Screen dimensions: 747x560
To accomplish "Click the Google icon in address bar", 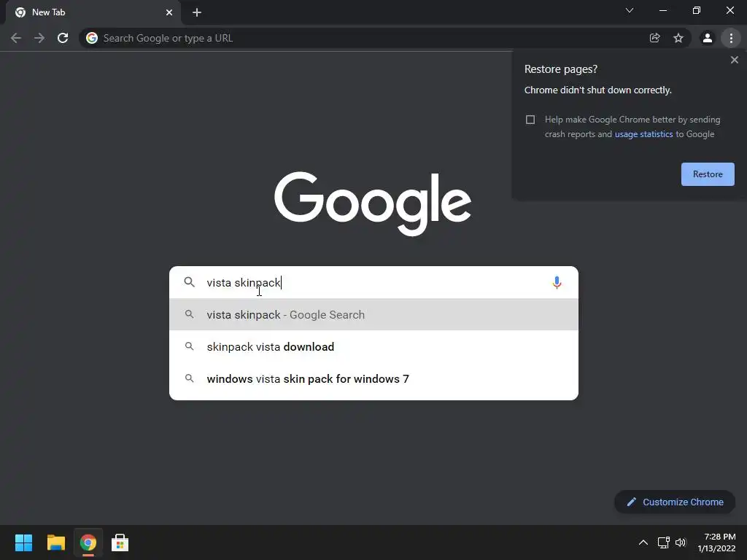I will click(92, 38).
